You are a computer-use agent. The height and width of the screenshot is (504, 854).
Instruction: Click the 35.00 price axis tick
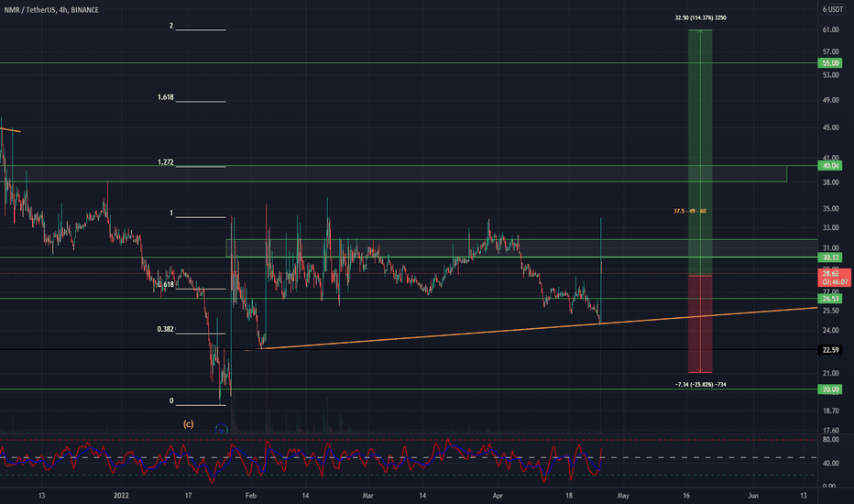(x=830, y=209)
